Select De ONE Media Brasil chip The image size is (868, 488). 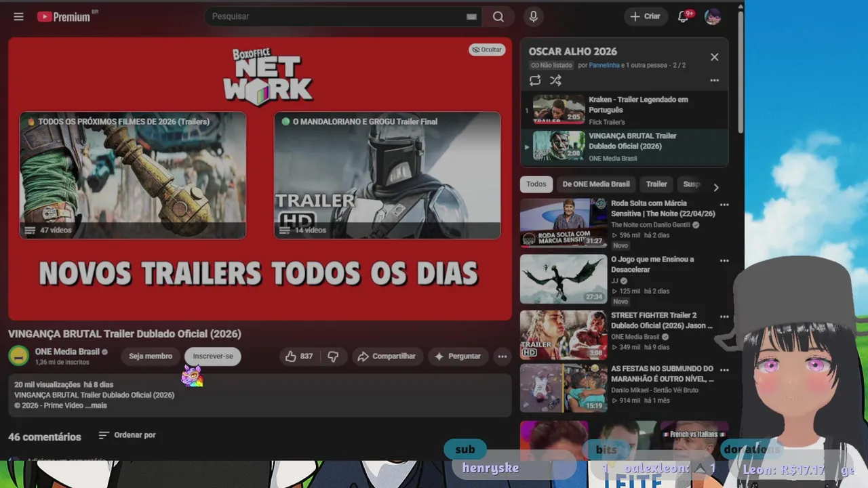coord(596,184)
